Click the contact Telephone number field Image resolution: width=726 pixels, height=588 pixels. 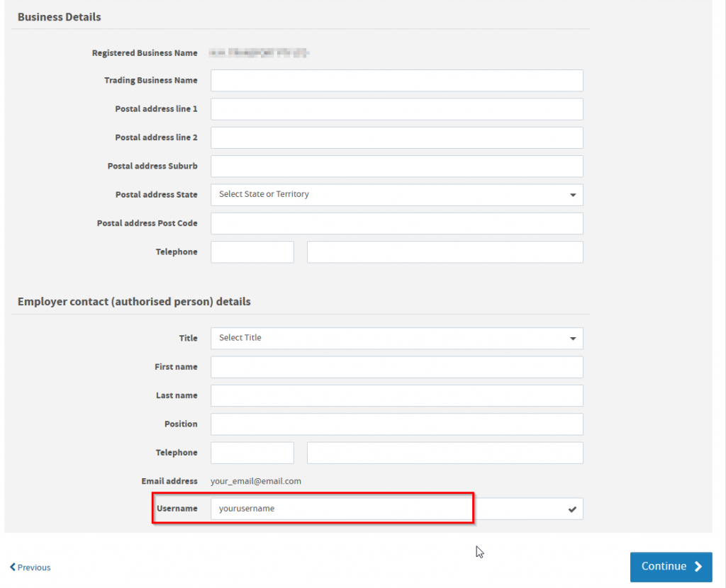[x=445, y=452]
